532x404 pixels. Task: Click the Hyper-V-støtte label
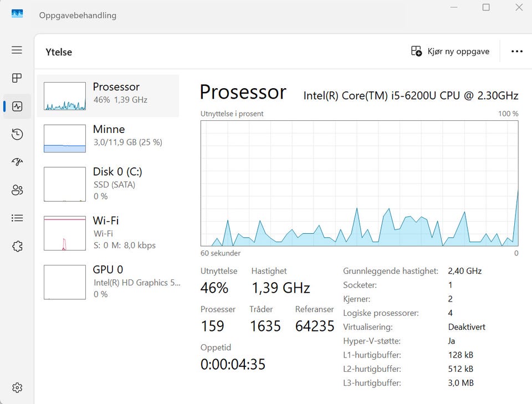click(371, 341)
